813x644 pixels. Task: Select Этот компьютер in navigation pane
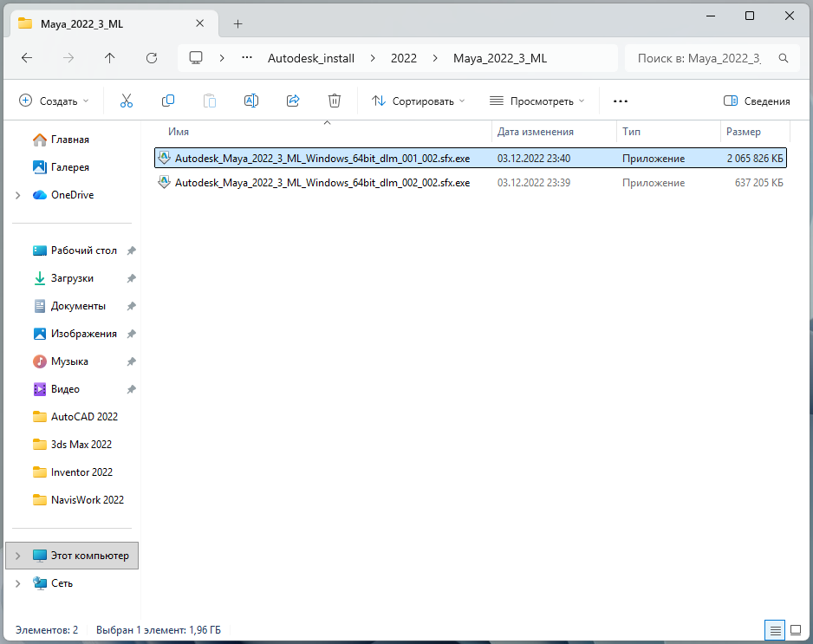click(72, 556)
